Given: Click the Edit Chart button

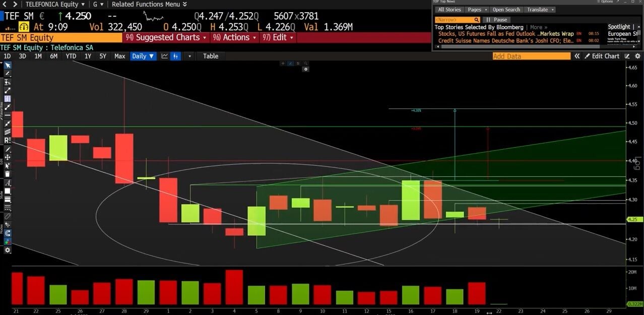Looking at the screenshot, I should coord(602,56).
